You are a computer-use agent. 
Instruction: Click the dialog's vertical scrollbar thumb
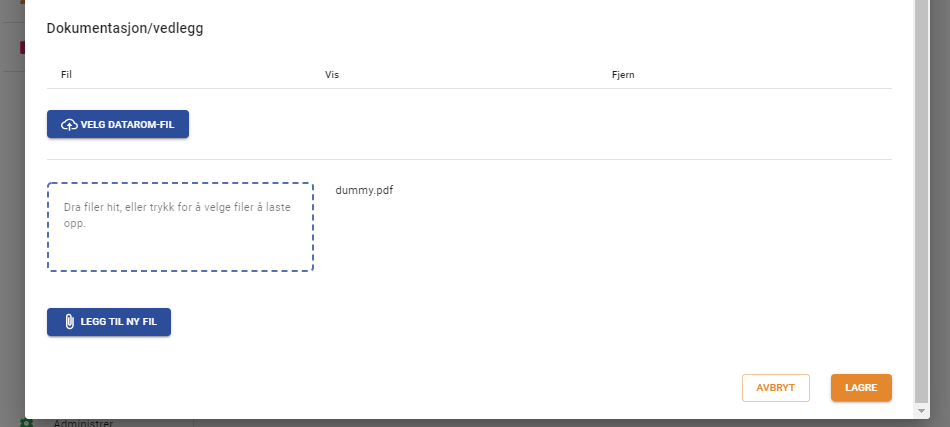click(x=921, y=200)
